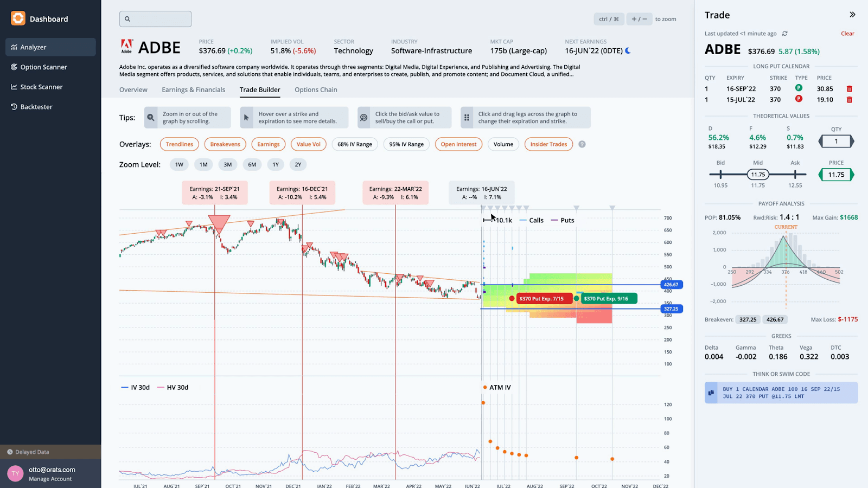Image resolution: width=868 pixels, height=488 pixels.
Task: Click the Earnings 22-MAR'22 label
Action: click(x=395, y=193)
